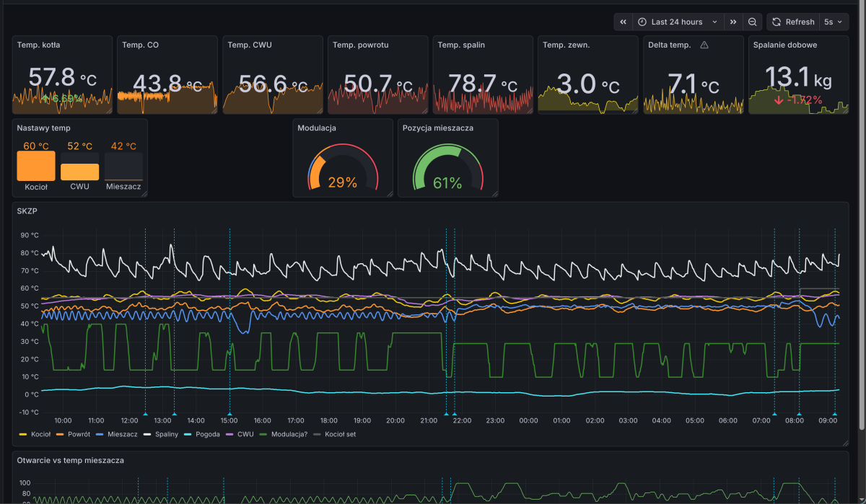
Task: Open the Last 24 hours time picker
Action: pyautogui.click(x=677, y=22)
